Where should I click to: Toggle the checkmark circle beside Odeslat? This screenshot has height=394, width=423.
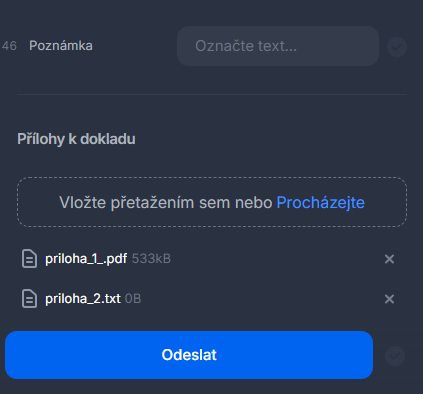[x=395, y=356]
